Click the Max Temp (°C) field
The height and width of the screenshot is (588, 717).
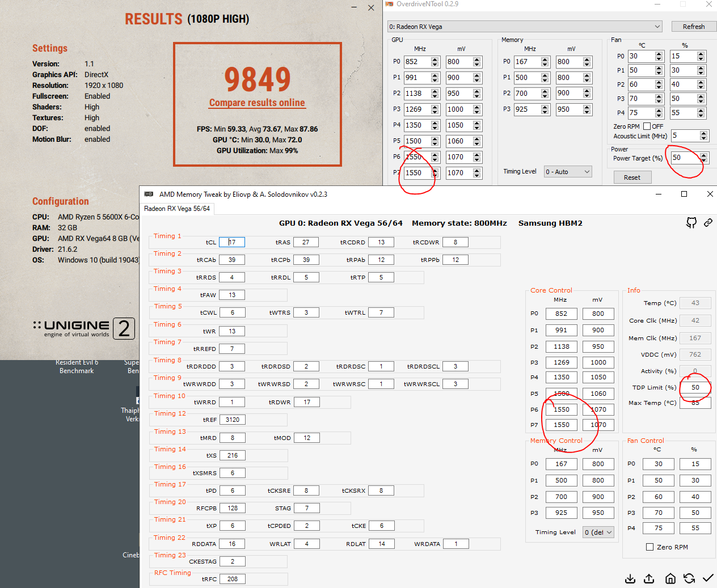695,403
